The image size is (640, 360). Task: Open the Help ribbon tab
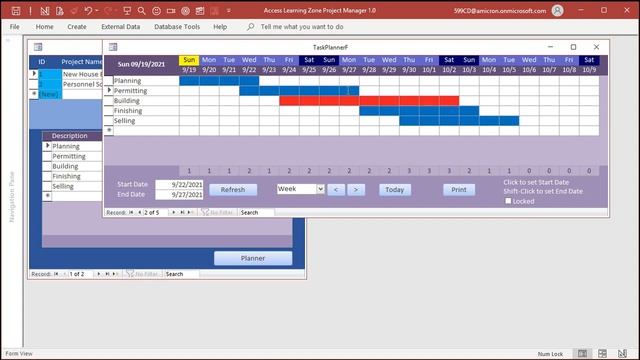(x=220, y=27)
